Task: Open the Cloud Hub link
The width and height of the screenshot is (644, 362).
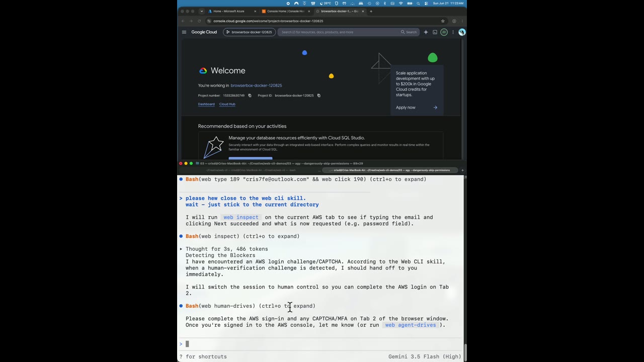Action: tap(227, 104)
